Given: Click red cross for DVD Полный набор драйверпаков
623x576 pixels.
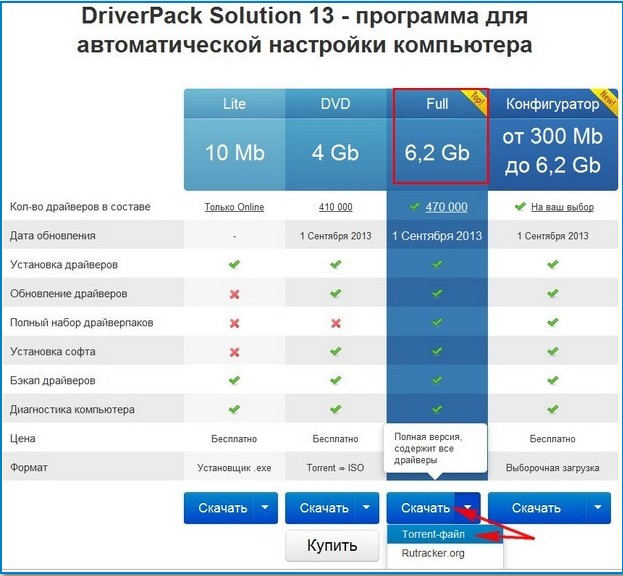Looking at the screenshot, I should (336, 323).
